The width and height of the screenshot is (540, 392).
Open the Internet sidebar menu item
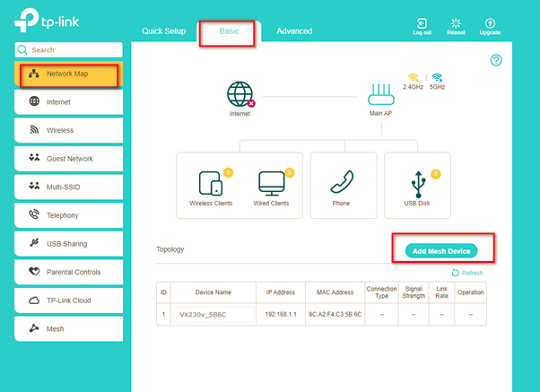click(x=68, y=102)
